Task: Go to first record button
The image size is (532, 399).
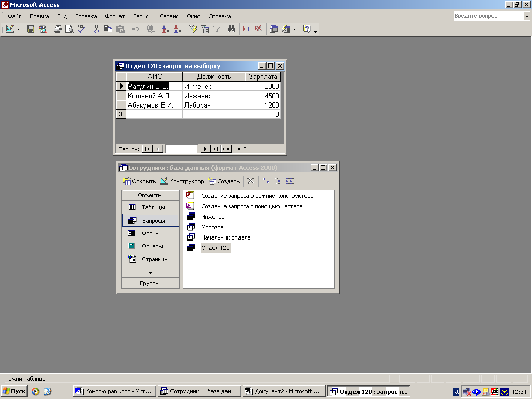Action: 147,149
